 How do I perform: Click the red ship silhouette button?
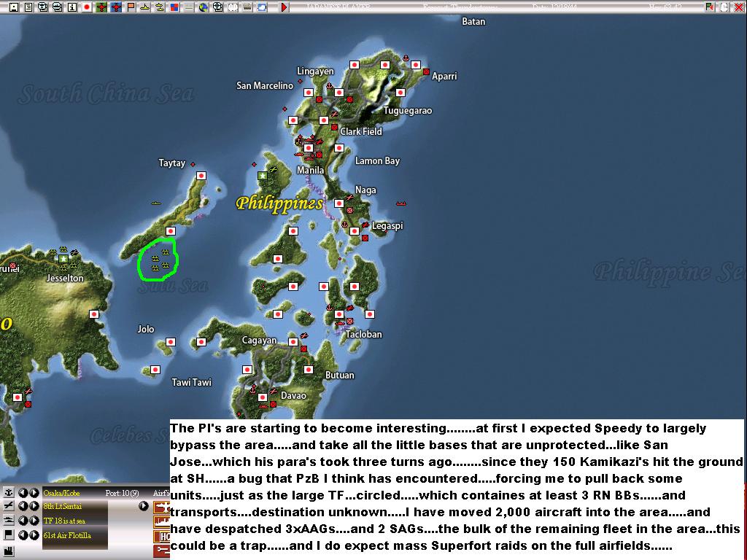[162, 522]
